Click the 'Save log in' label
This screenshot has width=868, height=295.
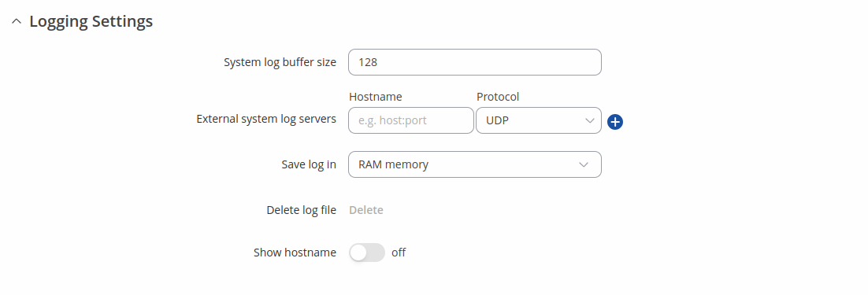(x=309, y=164)
